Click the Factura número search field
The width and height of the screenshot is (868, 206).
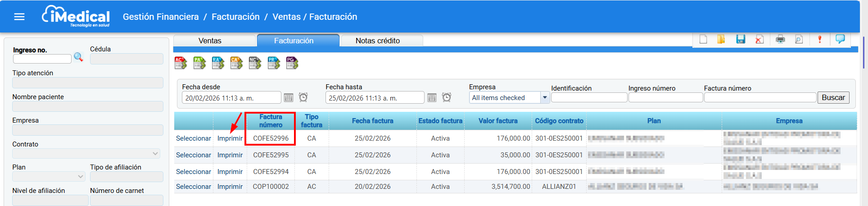coord(759,98)
